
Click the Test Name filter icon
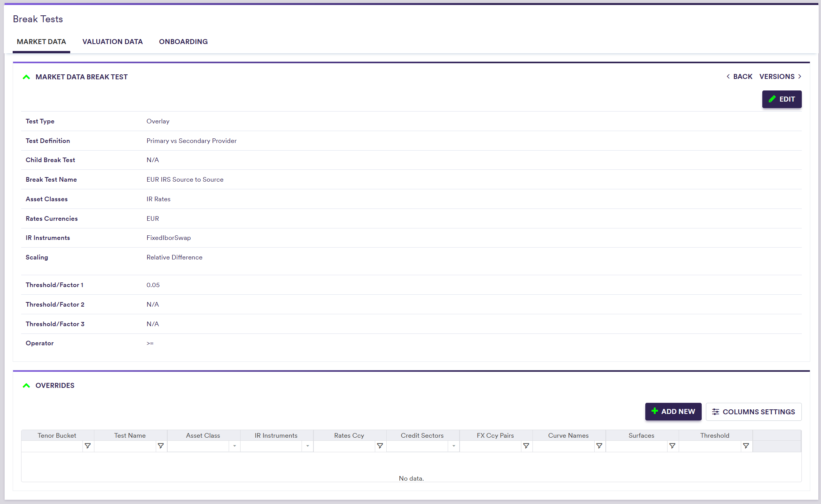161,446
